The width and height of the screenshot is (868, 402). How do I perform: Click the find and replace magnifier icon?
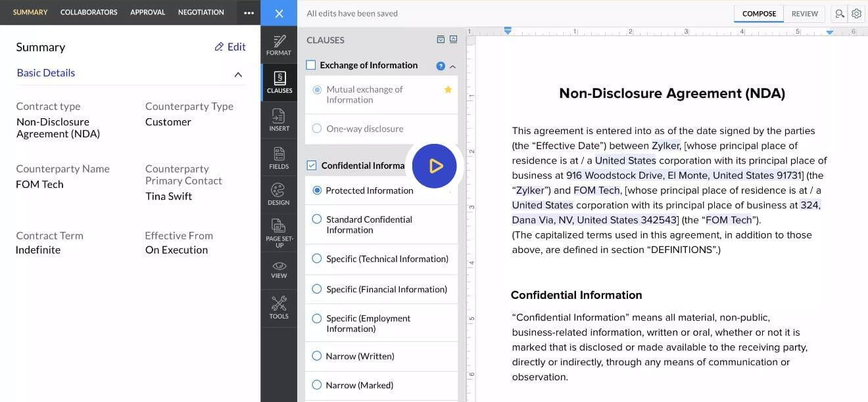(839, 13)
